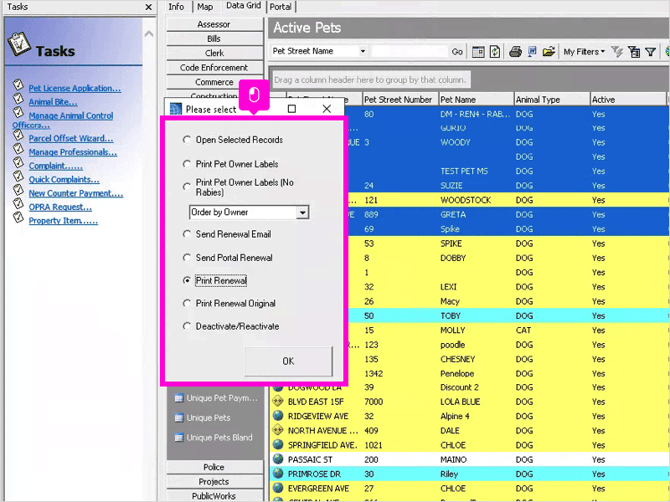Click the Animal Type column header
This screenshot has height=502, width=670.
552,100
